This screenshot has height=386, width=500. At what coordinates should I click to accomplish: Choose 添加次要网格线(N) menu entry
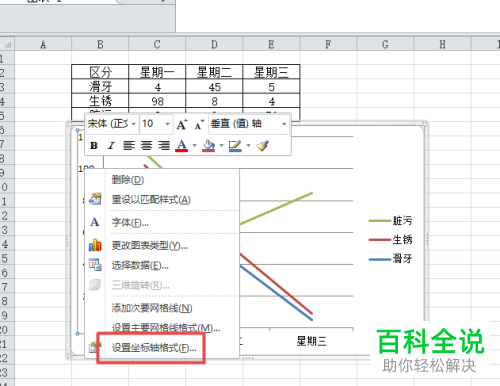pyautogui.click(x=162, y=308)
